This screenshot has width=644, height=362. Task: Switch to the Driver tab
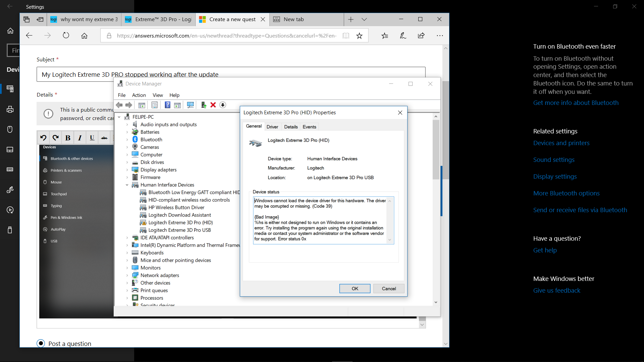pos(272,127)
